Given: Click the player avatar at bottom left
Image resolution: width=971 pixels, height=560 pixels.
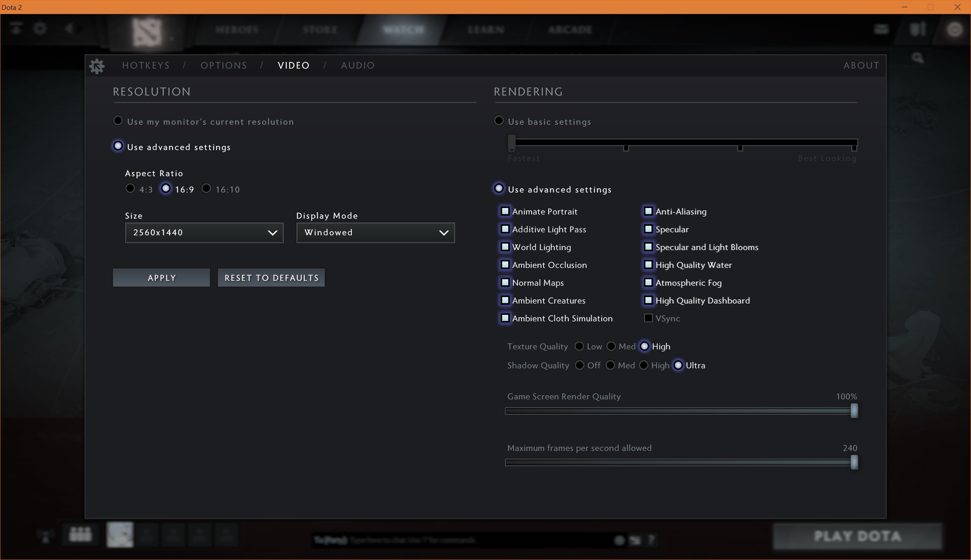Looking at the screenshot, I should (x=120, y=535).
